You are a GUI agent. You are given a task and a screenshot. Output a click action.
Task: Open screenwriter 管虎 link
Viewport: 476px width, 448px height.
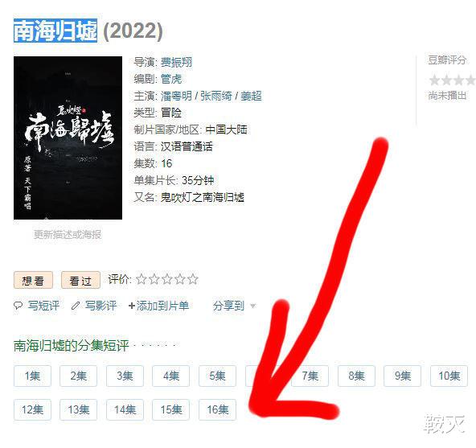click(171, 80)
